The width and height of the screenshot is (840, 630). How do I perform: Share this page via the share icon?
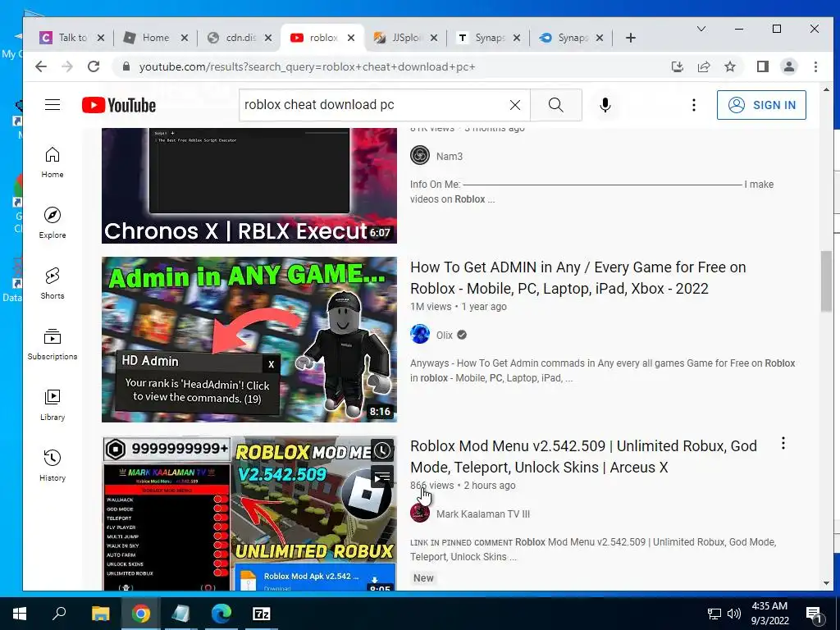[x=703, y=66]
